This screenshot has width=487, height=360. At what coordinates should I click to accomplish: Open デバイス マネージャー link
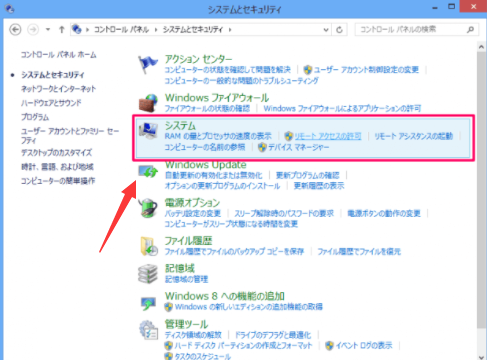[x=298, y=147]
